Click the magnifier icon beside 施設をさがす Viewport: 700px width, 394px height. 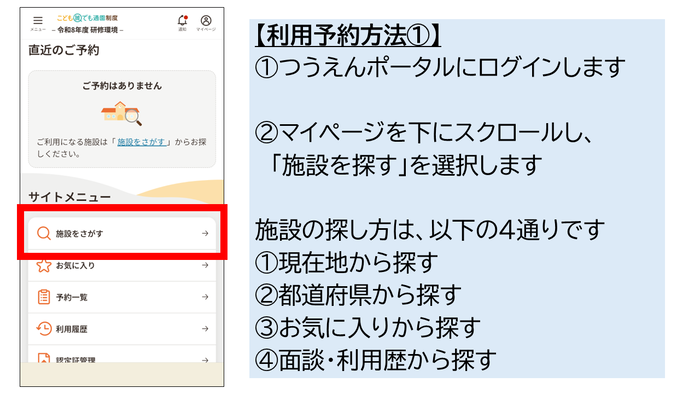coord(43,233)
